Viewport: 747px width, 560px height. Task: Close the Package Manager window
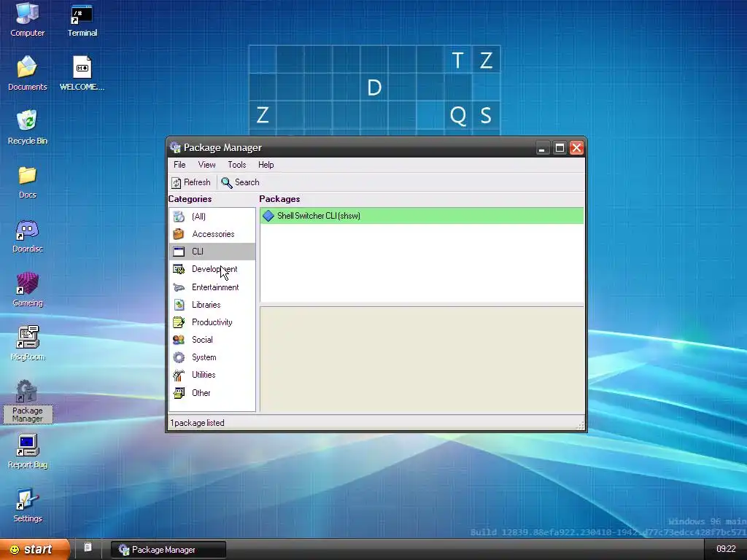[x=576, y=147]
